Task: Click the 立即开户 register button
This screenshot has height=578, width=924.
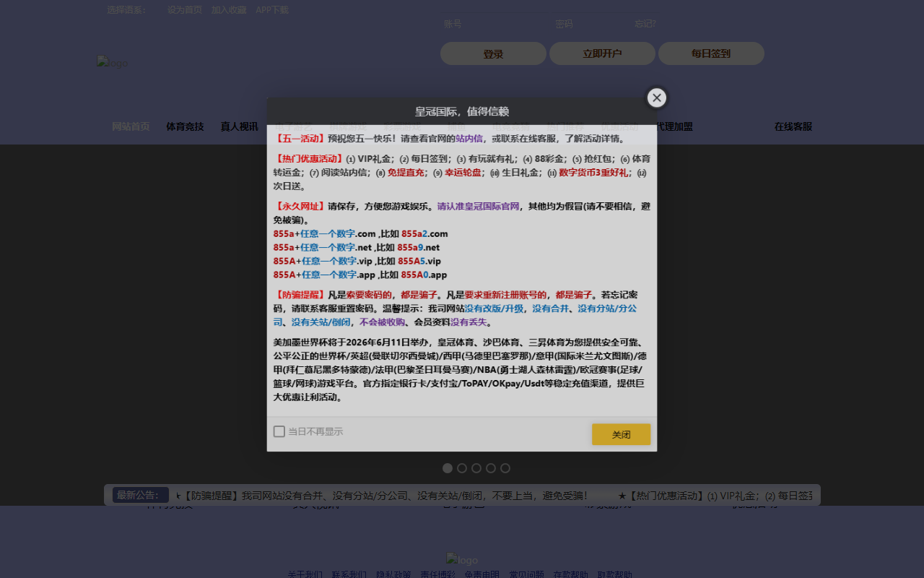Action: click(602, 53)
